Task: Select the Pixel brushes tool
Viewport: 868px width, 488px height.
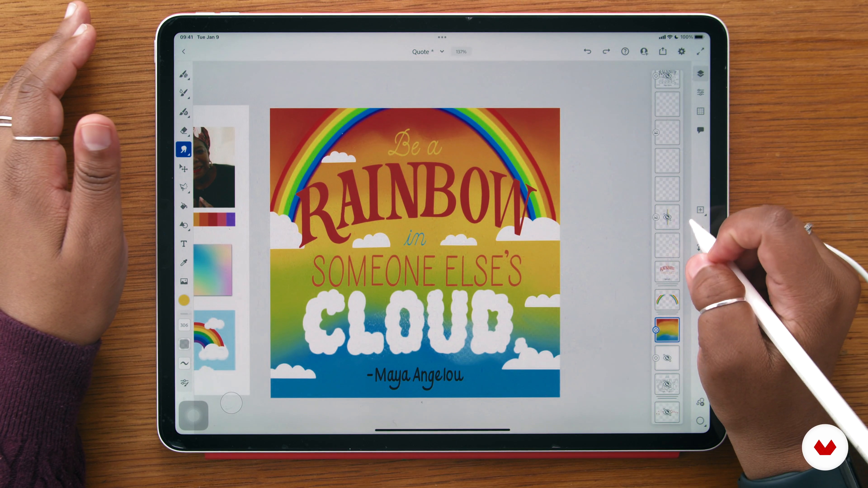Action: [x=184, y=74]
